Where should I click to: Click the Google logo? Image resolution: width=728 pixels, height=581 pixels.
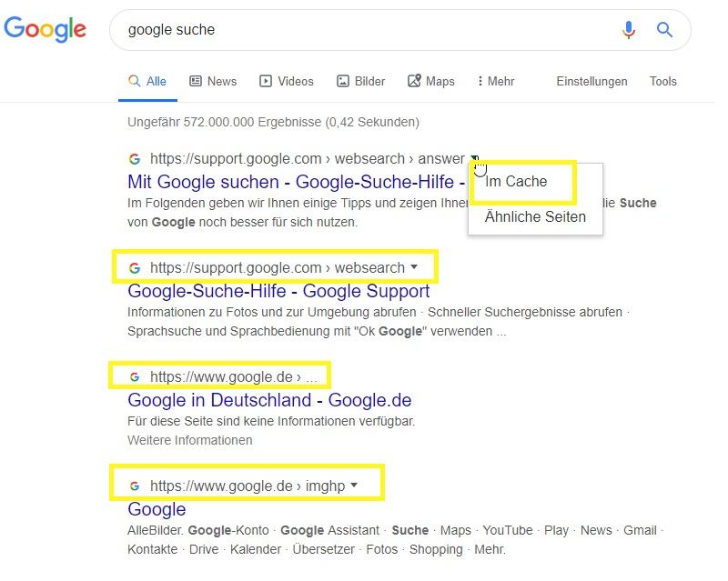coord(45,29)
